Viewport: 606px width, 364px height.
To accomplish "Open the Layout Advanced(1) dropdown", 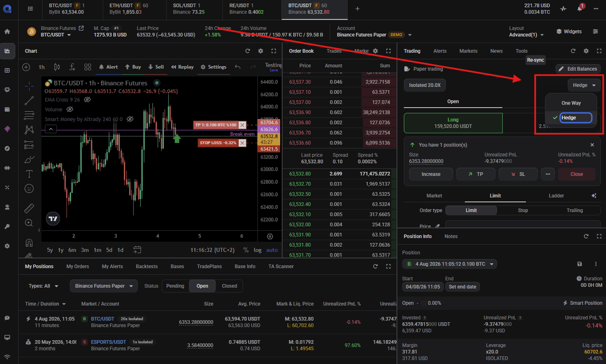I will point(526,35).
